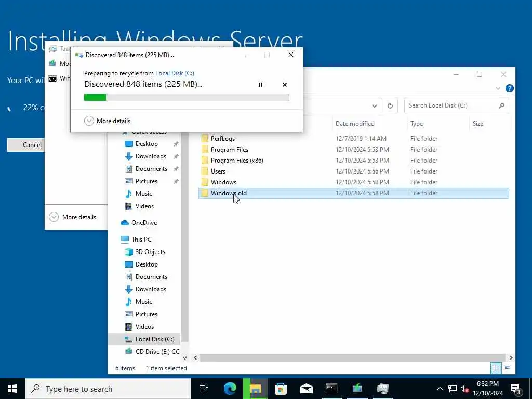Switch to Windows Setup on taskbar
The width and height of the screenshot is (532, 399).
[357, 389]
